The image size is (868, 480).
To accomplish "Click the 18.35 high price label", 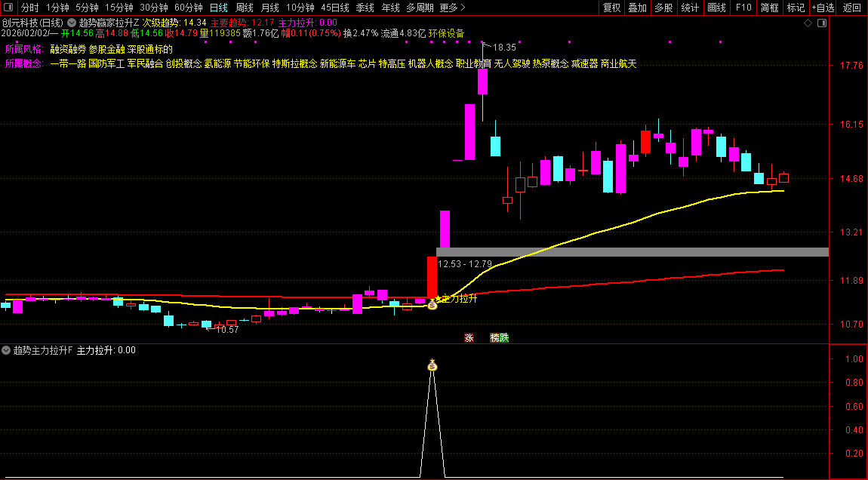I will point(503,48).
